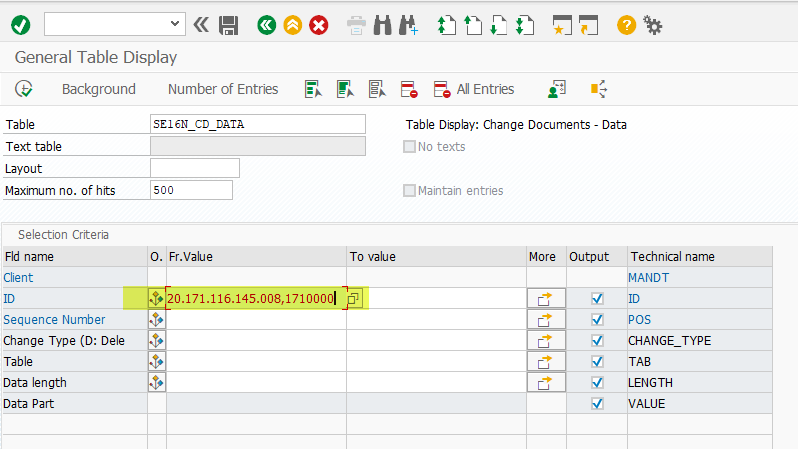
Task: Open More selection for Sequence Number row
Action: click(x=546, y=320)
